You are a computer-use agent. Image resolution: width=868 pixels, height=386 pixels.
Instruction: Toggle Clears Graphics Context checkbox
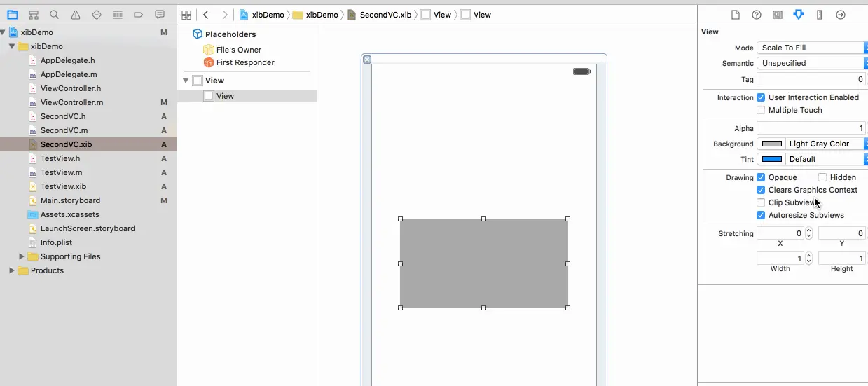[761, 190]
